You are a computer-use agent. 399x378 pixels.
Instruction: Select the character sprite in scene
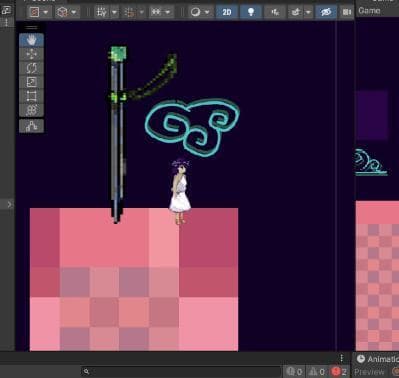[180, 191]
